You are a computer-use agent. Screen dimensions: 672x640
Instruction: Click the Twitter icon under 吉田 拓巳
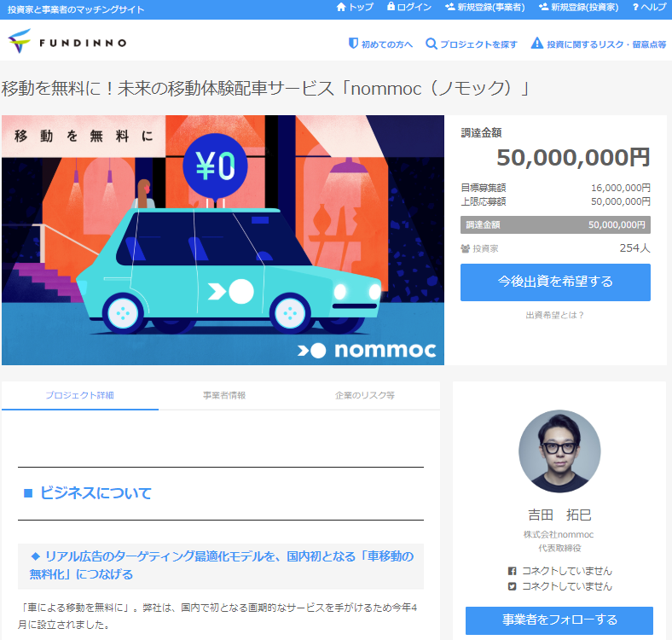click(512, 586)
